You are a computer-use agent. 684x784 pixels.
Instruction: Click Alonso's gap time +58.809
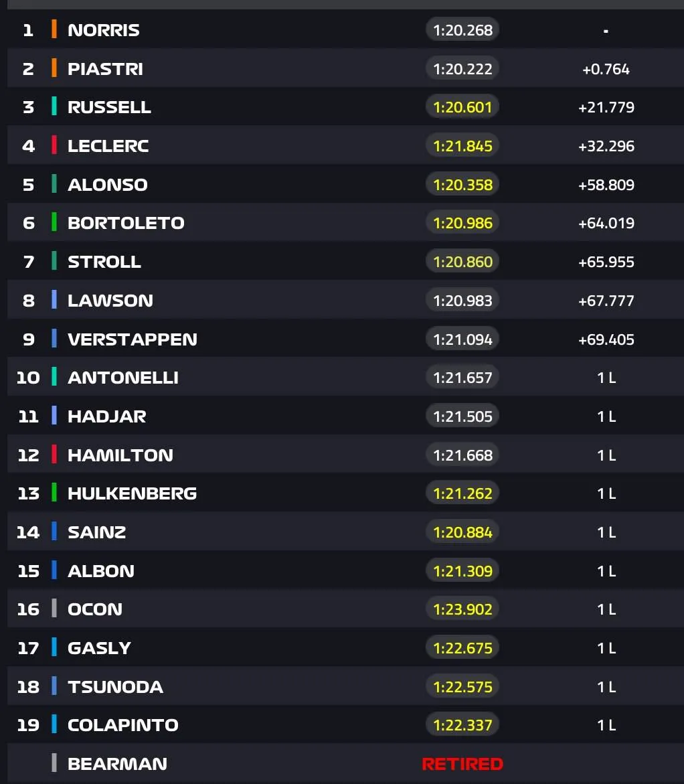pos(606,185)
